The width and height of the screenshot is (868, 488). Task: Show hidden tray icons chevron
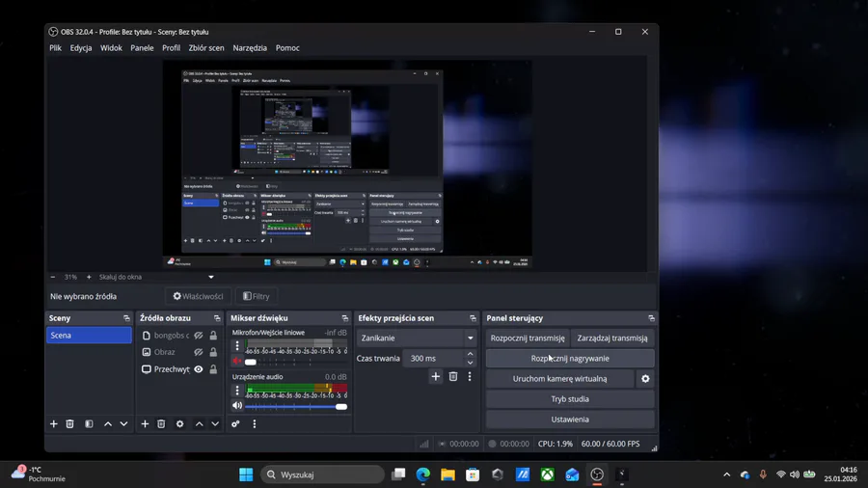click(727, 474)
